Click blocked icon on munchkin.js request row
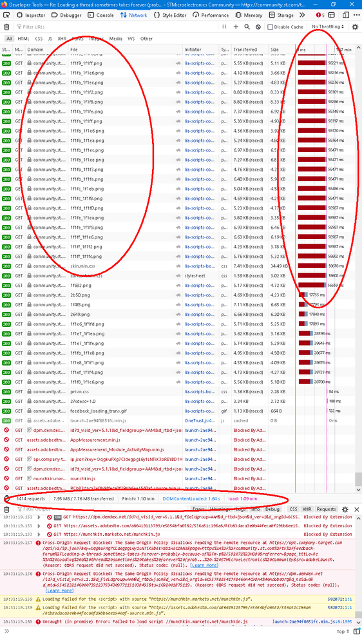The image size is (362, 644). pyautogui.click(x=6, y=478)
